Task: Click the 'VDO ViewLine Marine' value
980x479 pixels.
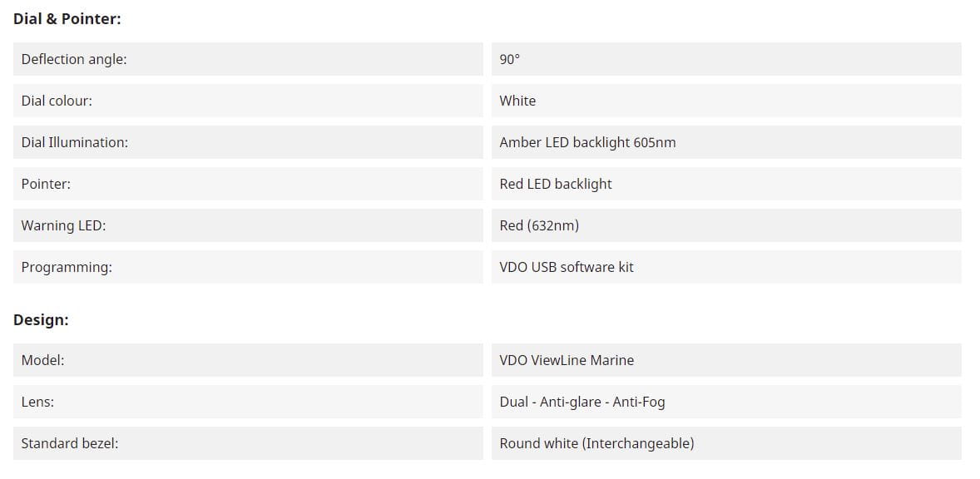Action: (567, 360)
